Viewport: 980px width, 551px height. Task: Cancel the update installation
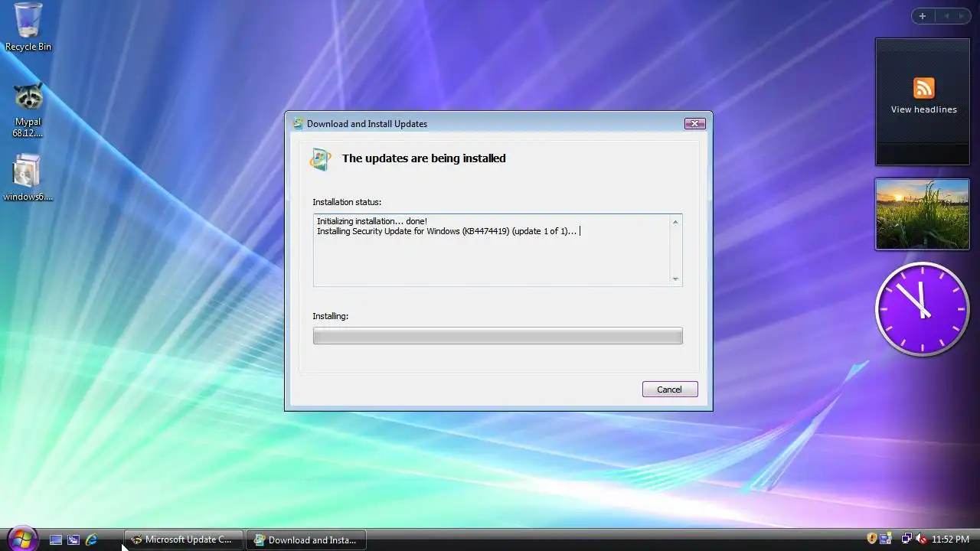(x=669, y=390)
